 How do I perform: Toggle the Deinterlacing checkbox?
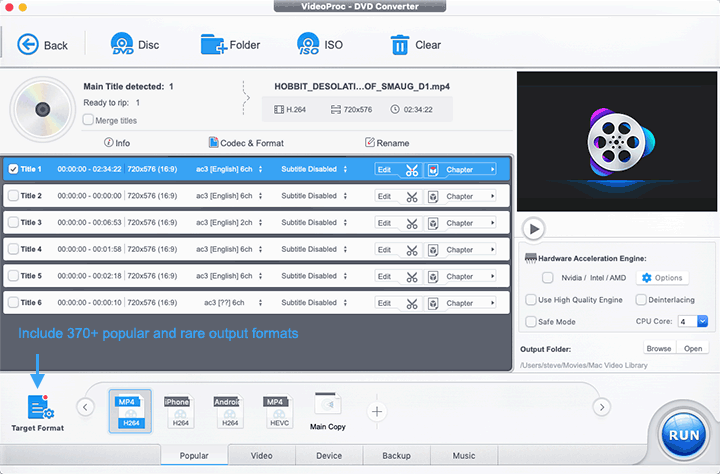pyautogui.click(x=641, y=299)
